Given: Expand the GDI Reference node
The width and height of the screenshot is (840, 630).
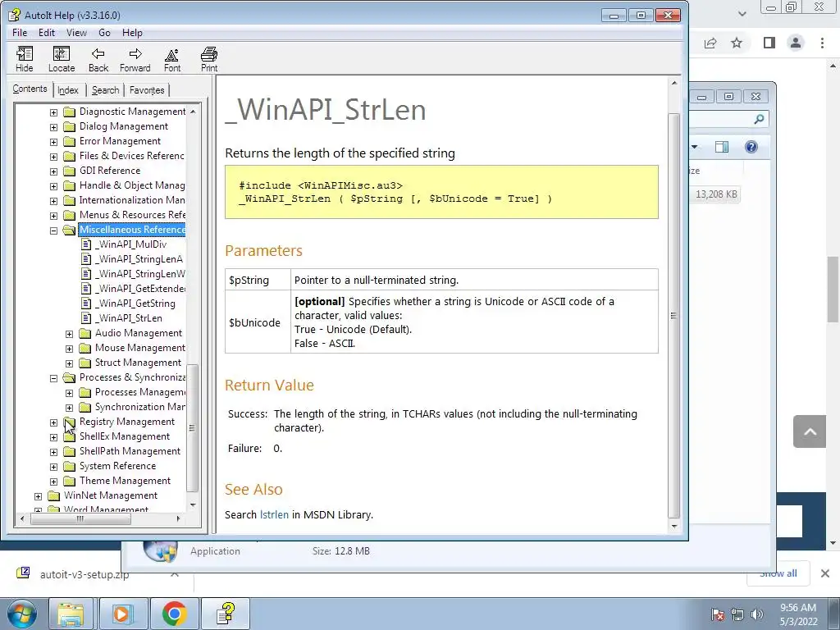Looking at the screenshot, I should 53,171.
